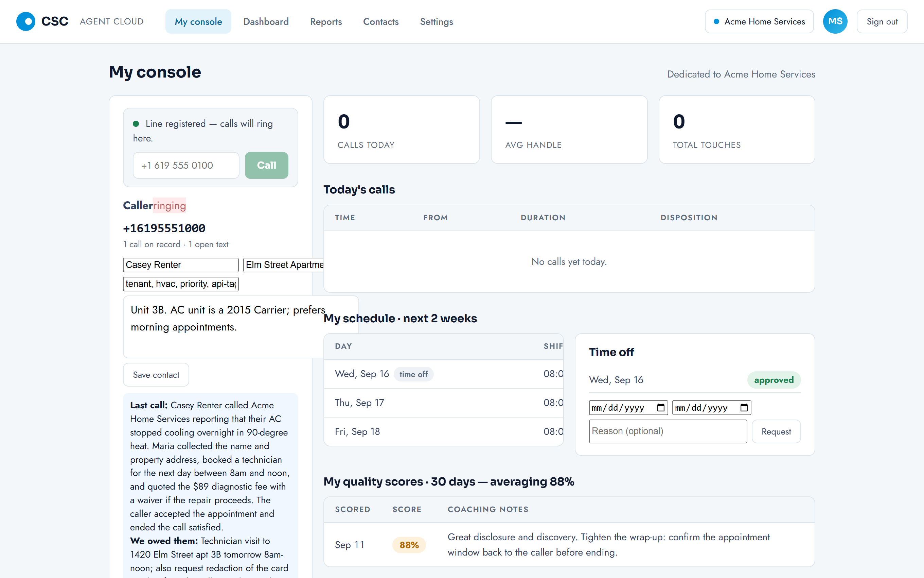Go to the Reports tab

(x=326, y=21)
